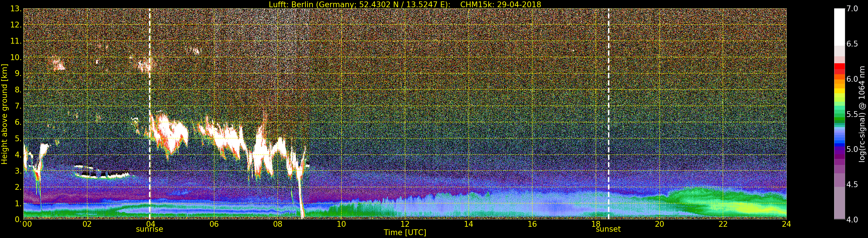Click the '20' time axis tick label
Image resolution: width=868 pixels, height=238 pixels.
pos(659,224)
